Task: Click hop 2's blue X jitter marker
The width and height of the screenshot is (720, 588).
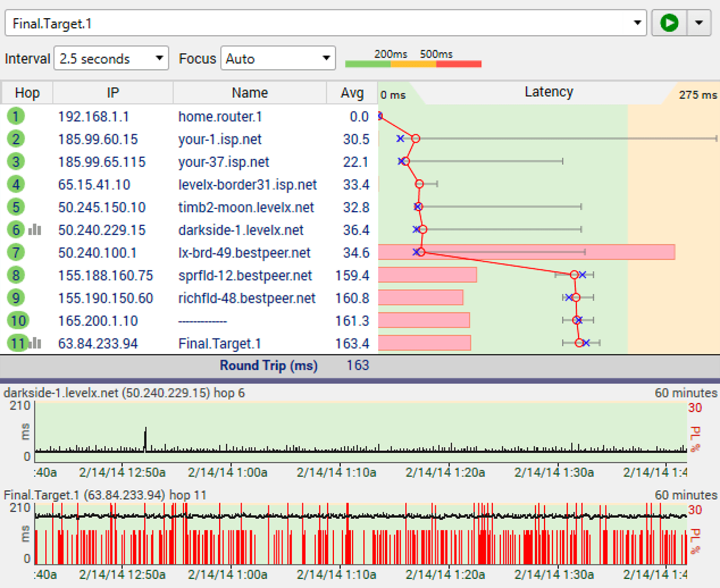Action: click(x=400, y=138)
